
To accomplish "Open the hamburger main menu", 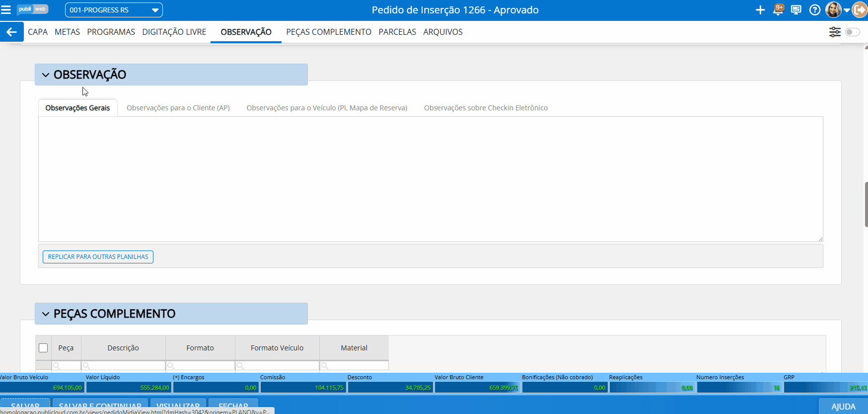I will point(6,10).
